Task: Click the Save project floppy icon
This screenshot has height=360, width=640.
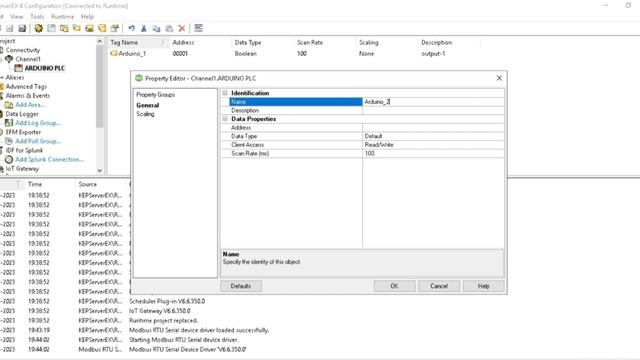Action: click(9, 28)
